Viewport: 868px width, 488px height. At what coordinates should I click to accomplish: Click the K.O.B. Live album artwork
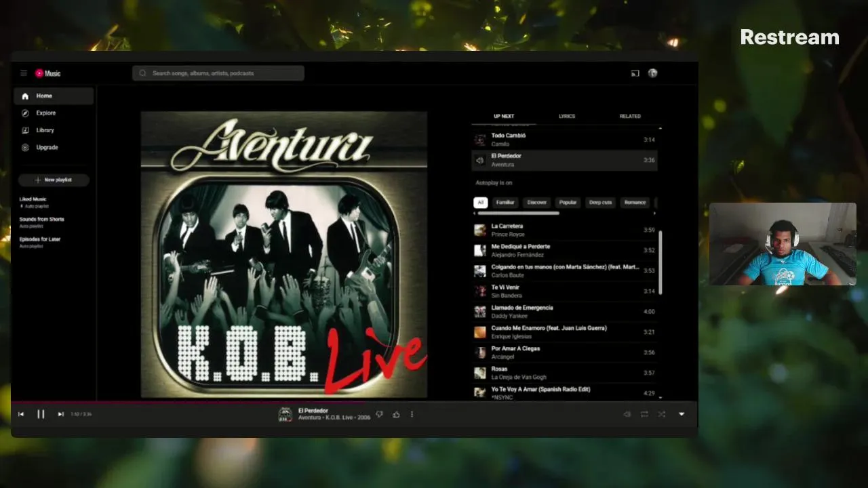(284, 254)
